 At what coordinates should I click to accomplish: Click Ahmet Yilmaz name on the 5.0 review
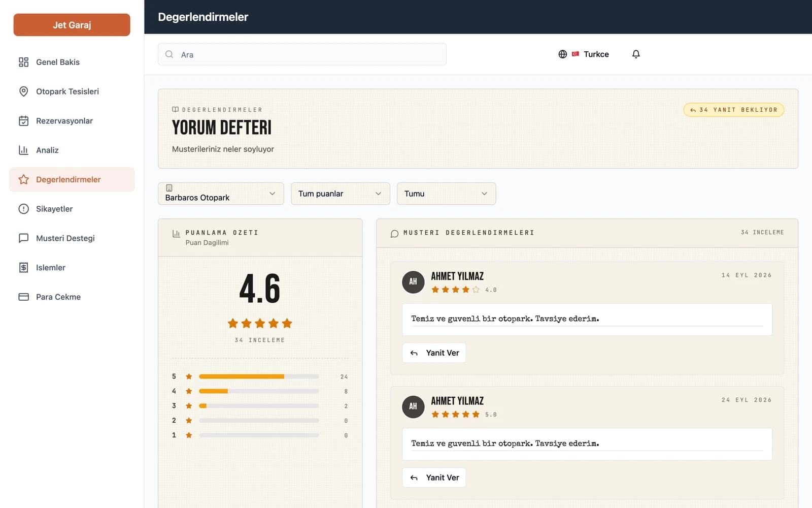(457, 401)
